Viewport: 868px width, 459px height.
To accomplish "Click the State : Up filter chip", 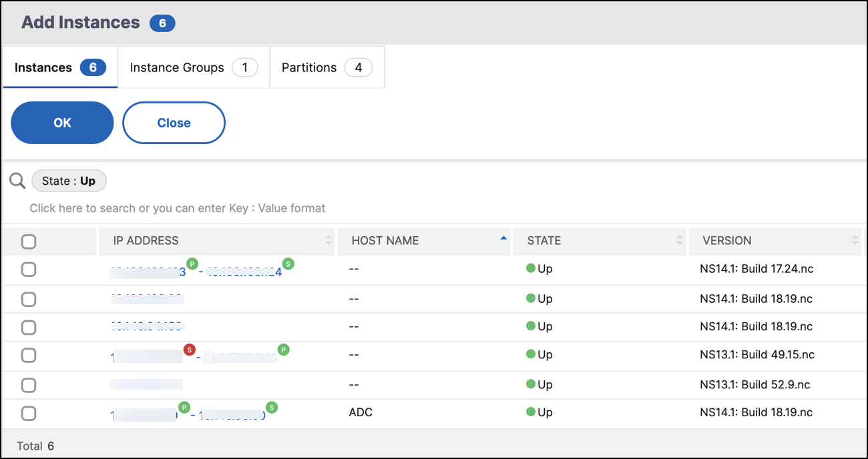I will [x=69, y=181].
